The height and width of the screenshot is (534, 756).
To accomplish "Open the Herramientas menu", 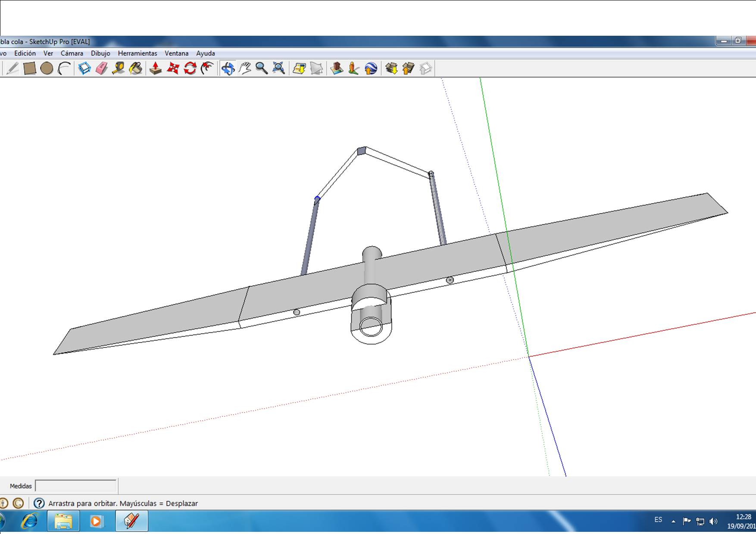I will click(137, 53).
